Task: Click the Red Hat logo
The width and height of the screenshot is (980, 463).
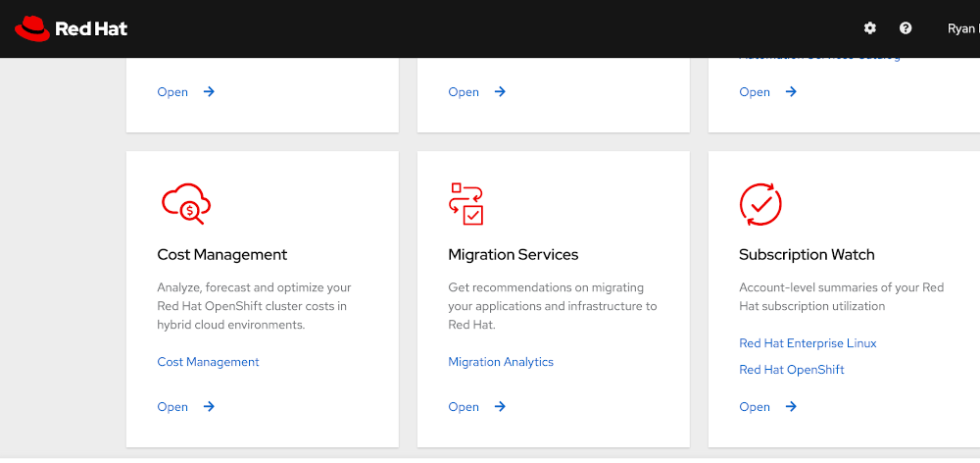Action: click(x=71, y=28)
